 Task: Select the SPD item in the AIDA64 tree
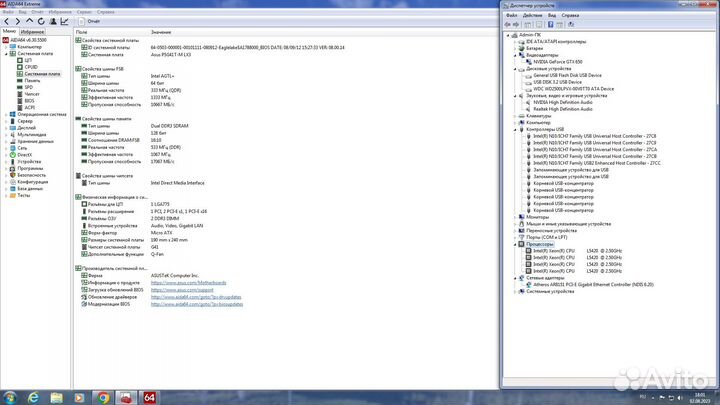click(28, 87)
